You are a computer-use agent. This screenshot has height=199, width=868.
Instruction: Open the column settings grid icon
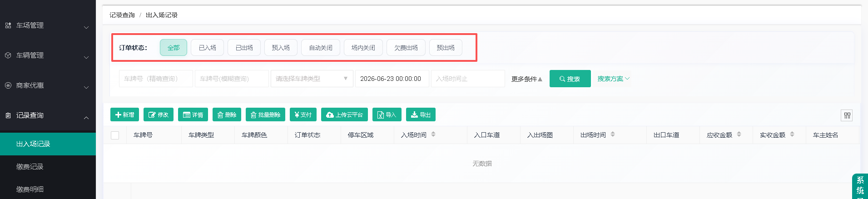click(x=847, y=115)
